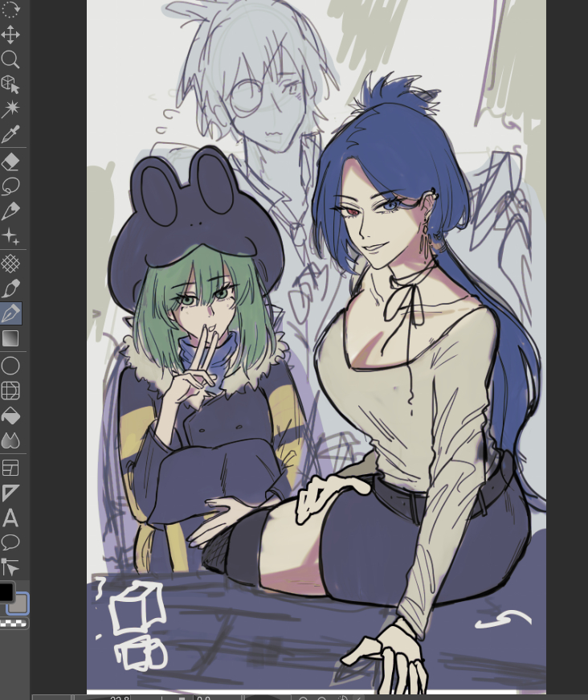
Task: Select the Zoom magnifier tool
Action: [x=10, y=59]
